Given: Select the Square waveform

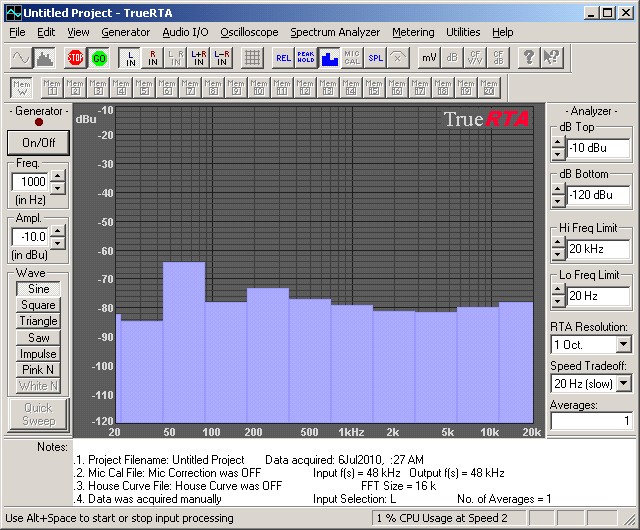Looking at the screenshot, I should 38,305.
